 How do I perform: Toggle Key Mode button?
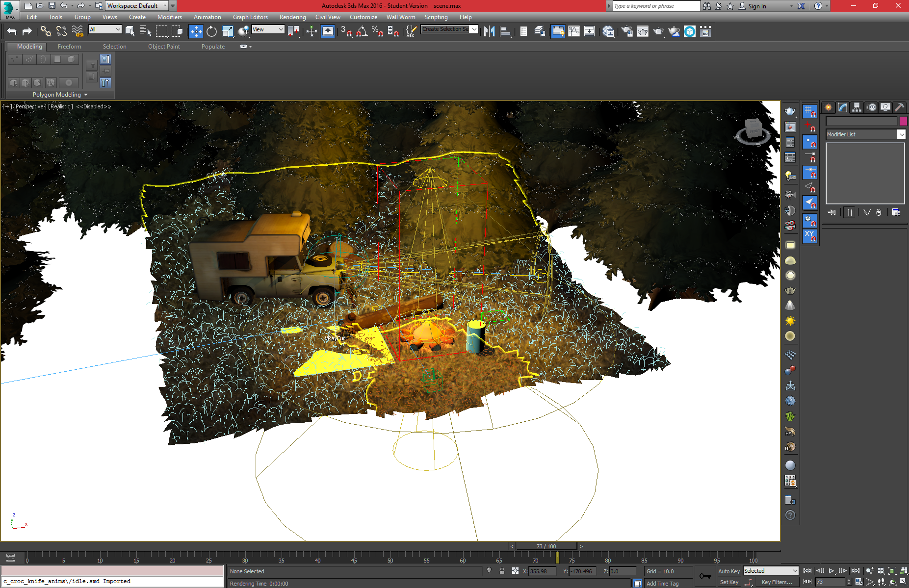[x=807, y=582]
